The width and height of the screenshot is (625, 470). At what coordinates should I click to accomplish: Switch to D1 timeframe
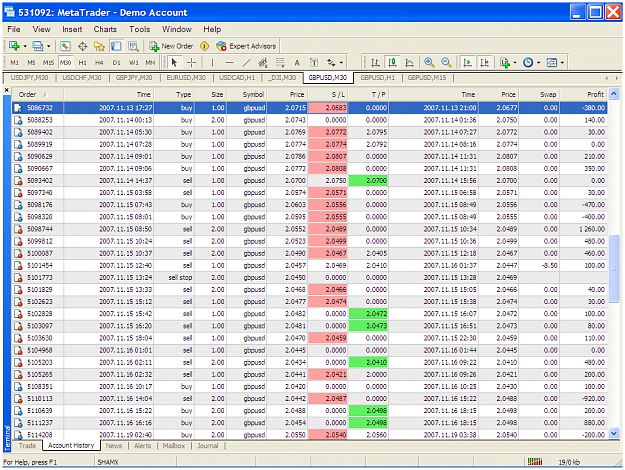[116, 63]
